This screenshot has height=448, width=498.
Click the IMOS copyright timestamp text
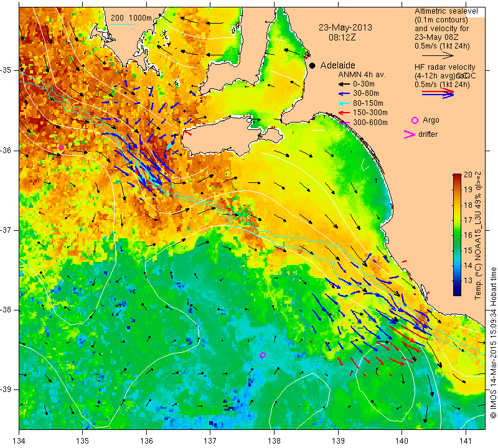tap(493, 343)
